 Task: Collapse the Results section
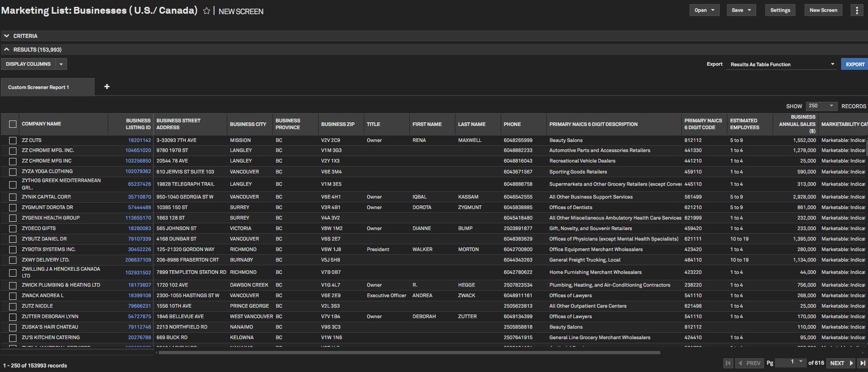point(7,49)
